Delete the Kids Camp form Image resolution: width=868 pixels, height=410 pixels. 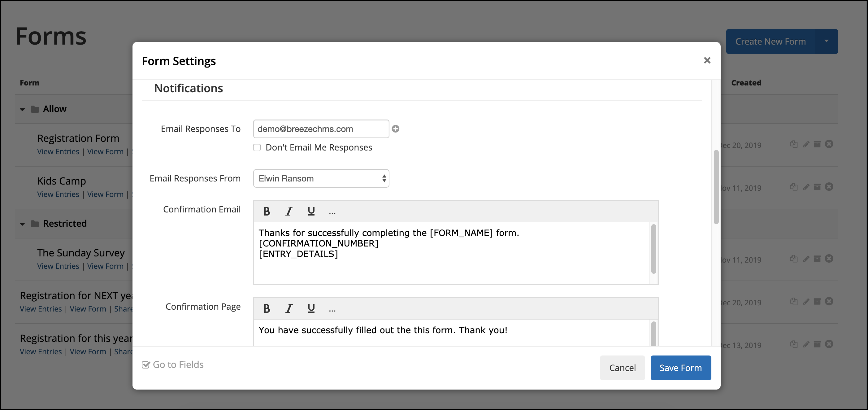pos(829,186)
